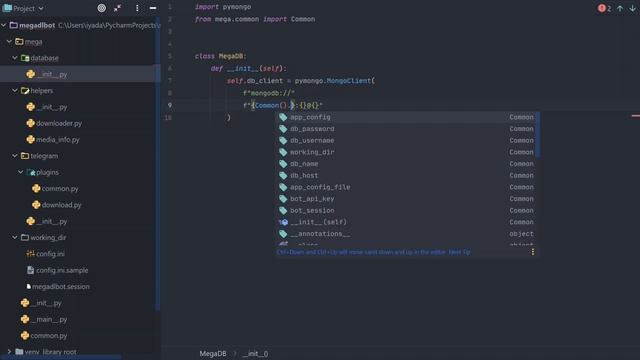This screenshot has height=360, width=640.
Task: Click 'class MegaDB:' on line 5
Action: 220,56
